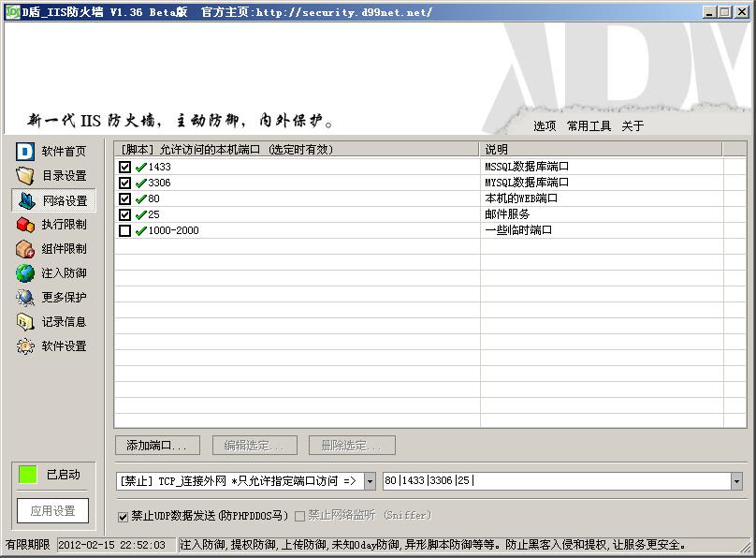Click green checkmark icon of port 80
Screen dimensions: 756x558
140,199
